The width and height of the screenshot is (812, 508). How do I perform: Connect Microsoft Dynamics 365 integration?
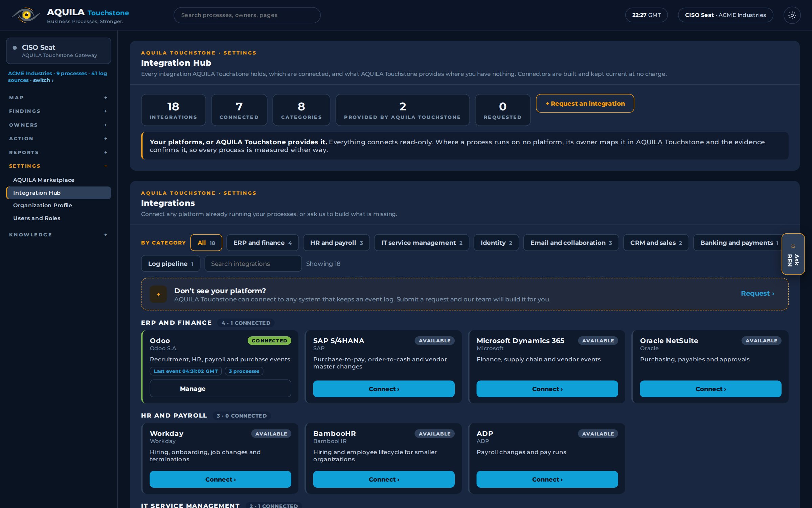[547, 389]
